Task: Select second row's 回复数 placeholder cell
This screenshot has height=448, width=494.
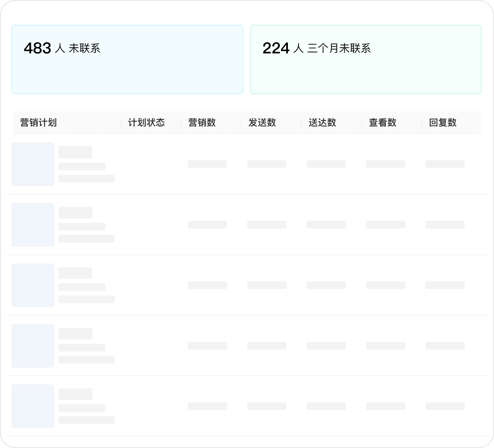Action: (445, 225)
